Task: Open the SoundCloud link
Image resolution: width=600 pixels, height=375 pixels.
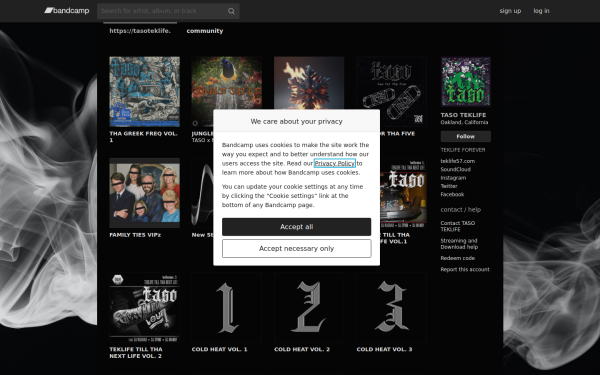Action: click(x=456, y=170)
